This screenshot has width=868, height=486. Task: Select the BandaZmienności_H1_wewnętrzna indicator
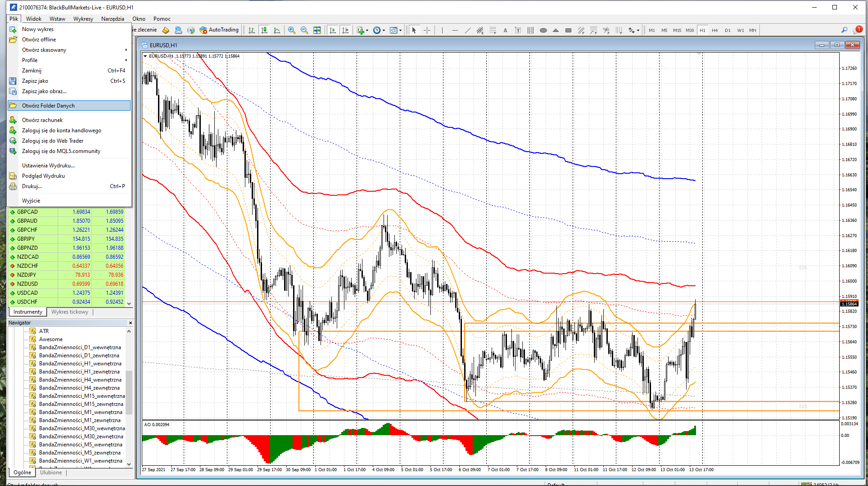pos(80,364)
